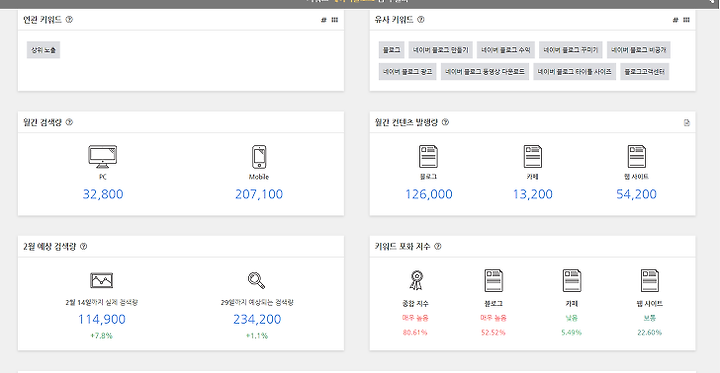Click the Mobile phone icon
720x373 pixels.
259,157
